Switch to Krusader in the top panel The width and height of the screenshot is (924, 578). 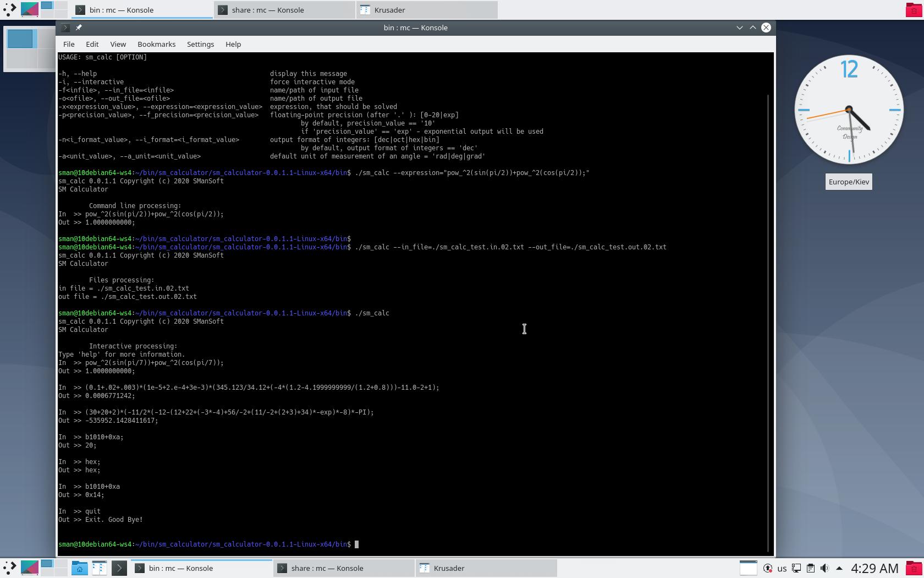click(427, 10)
